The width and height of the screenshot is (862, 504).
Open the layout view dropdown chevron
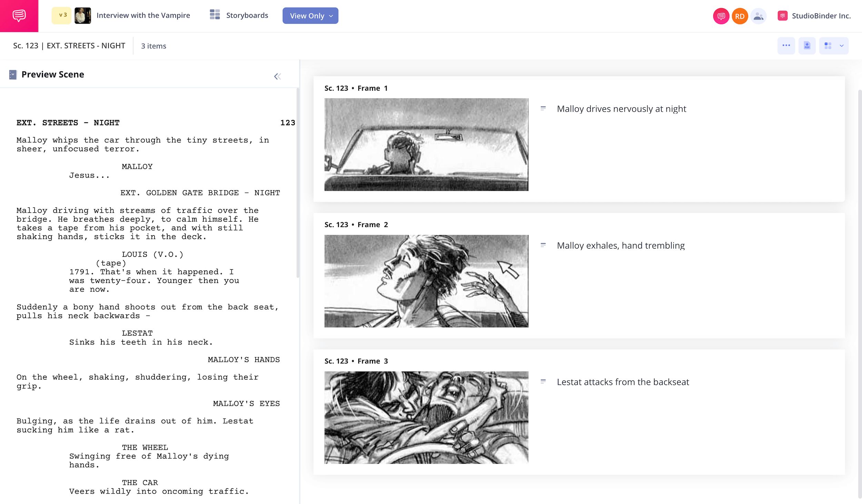[841, 46]
